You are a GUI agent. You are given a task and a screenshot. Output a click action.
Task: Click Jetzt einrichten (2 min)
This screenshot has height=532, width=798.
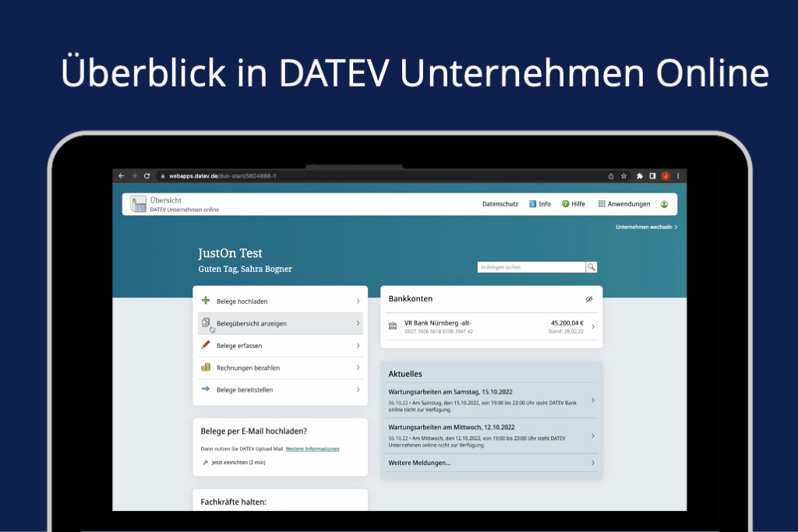(237, 463)
